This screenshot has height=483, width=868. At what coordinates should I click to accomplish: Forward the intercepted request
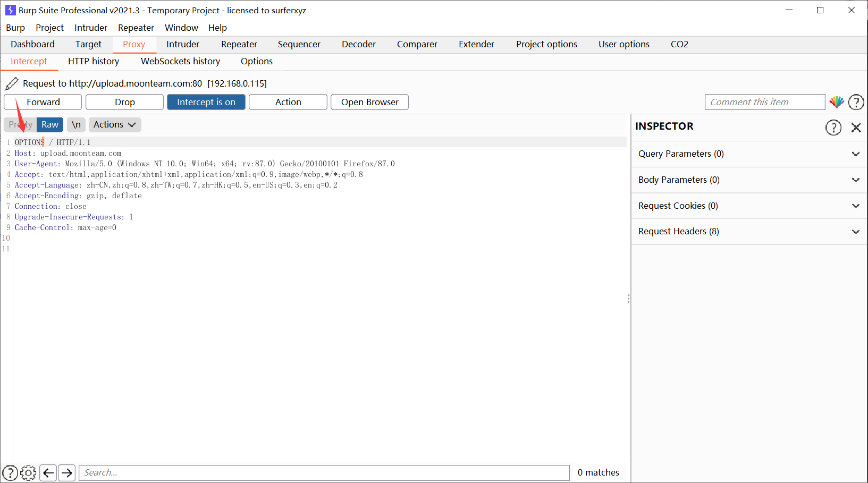tap(43, 102)
